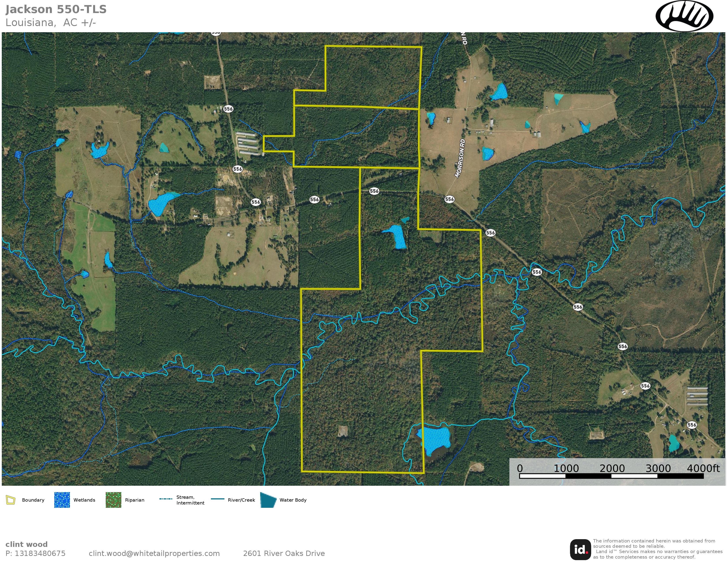Click the 4000ft scale bar label

tap(703, 468)
